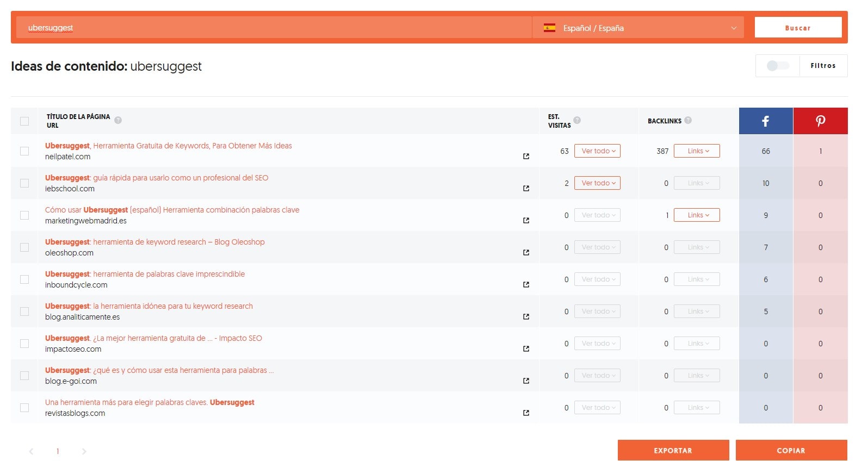Screen dimensions: 868x461
Task: Open 'herramienta idónea para tu keyword research' link
Action: point(149,306)
